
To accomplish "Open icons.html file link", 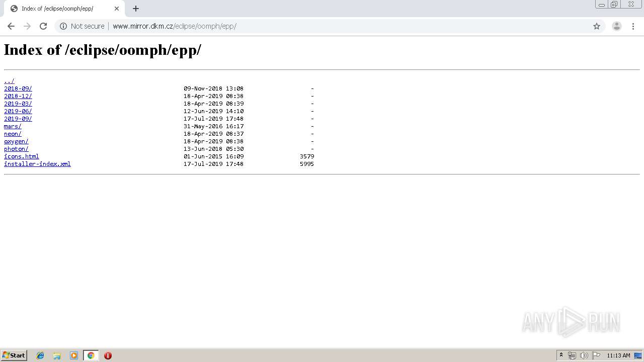I will click(22, 156).
